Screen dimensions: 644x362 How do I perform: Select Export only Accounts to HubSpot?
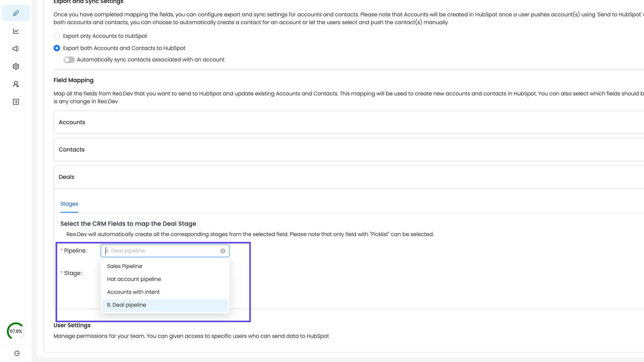coord(57,36)
